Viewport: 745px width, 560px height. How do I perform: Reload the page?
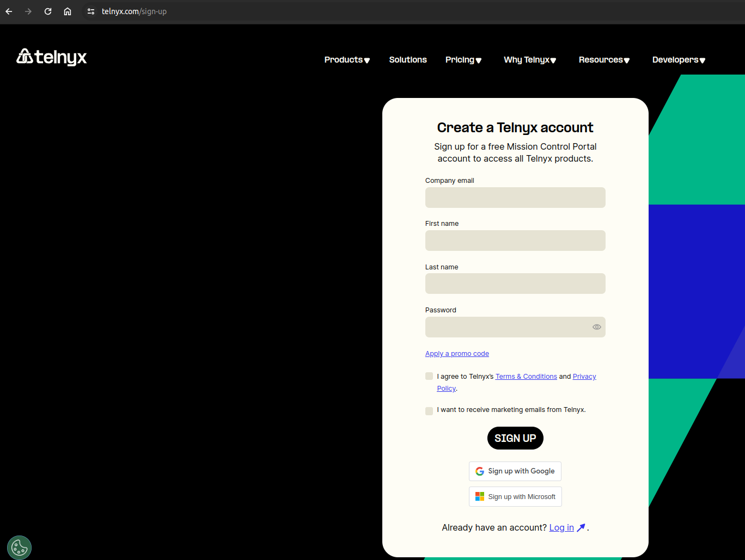tap(48, 11)
